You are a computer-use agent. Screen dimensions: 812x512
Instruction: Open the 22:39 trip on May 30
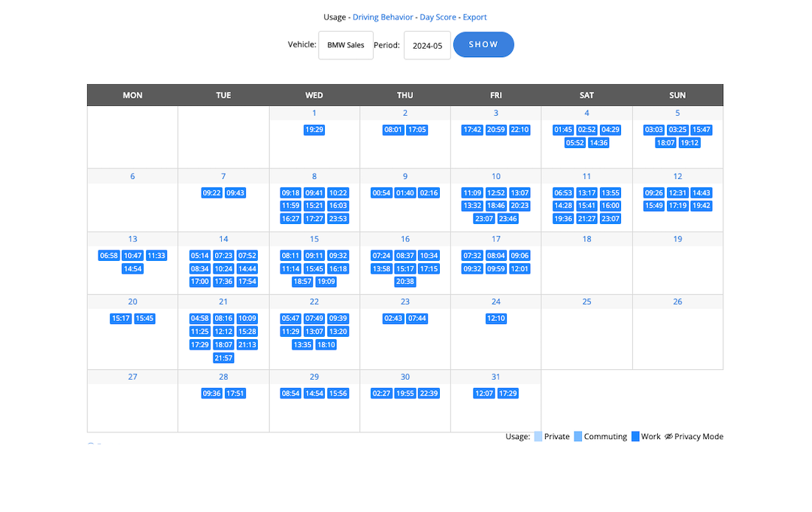[x=429, y=393]
